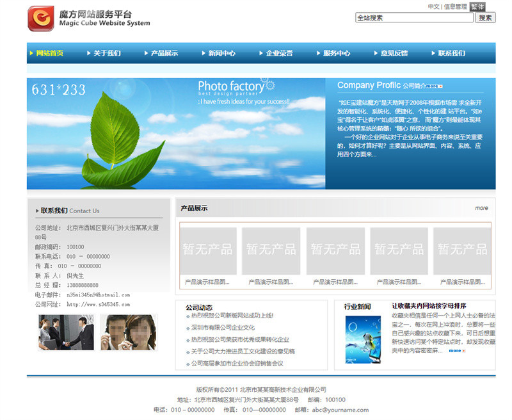Image resolution: width=512 pixels, height=420 pixels.
Task: Navigate to 服务中心 menu item
Action: [337, 53]
